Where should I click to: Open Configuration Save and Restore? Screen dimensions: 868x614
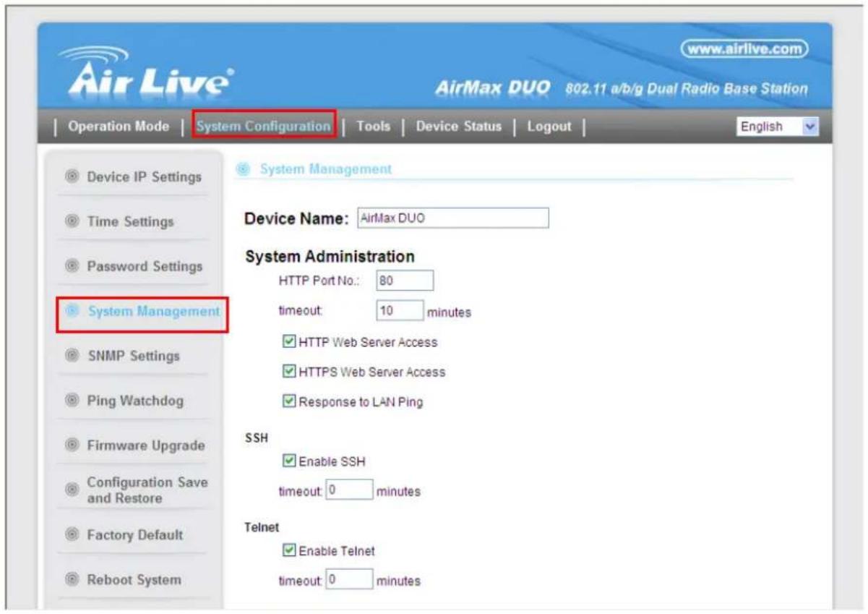(147, 490)
